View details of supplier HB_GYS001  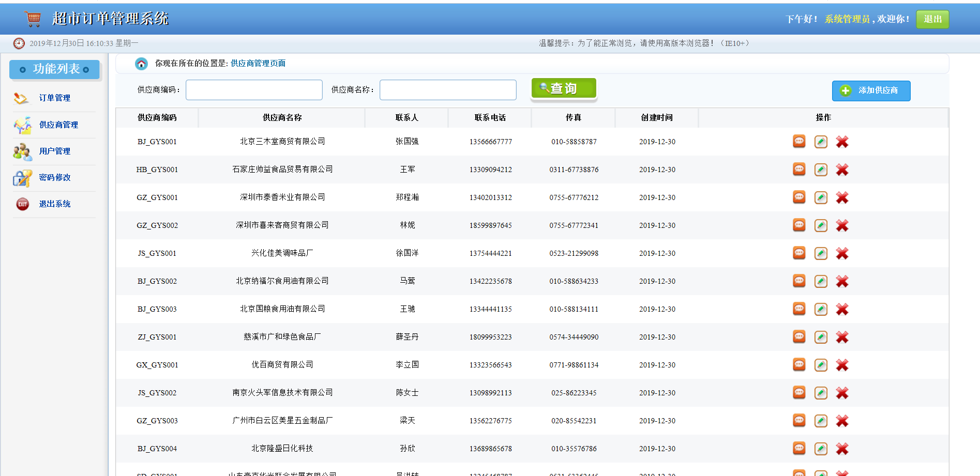(799, 169)
